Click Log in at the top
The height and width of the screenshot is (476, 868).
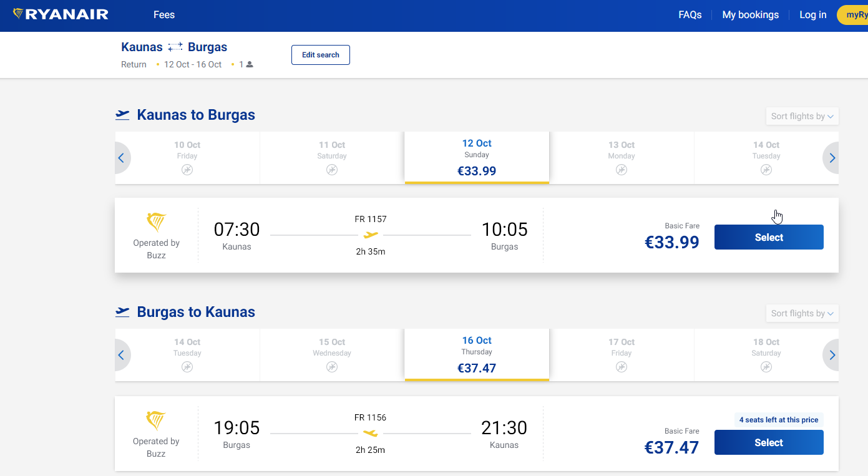pyautogui.click(x=813, y=15)
